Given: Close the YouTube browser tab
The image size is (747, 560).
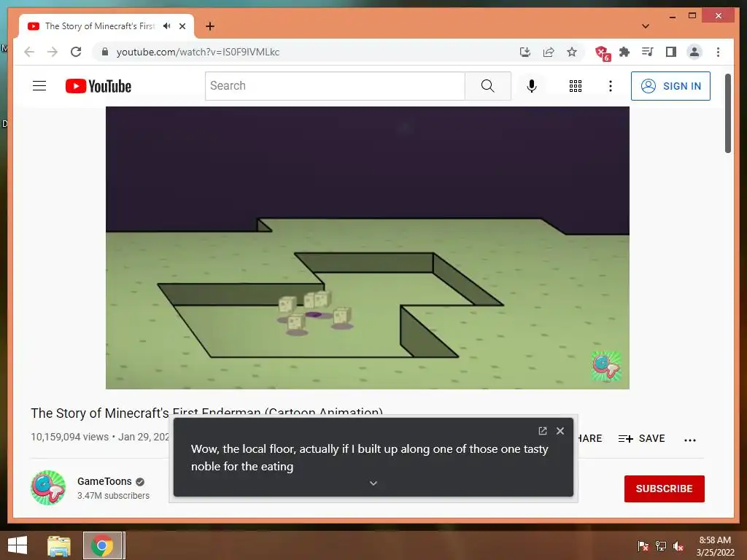Looking at the screenshot, I should click(182, 26).
